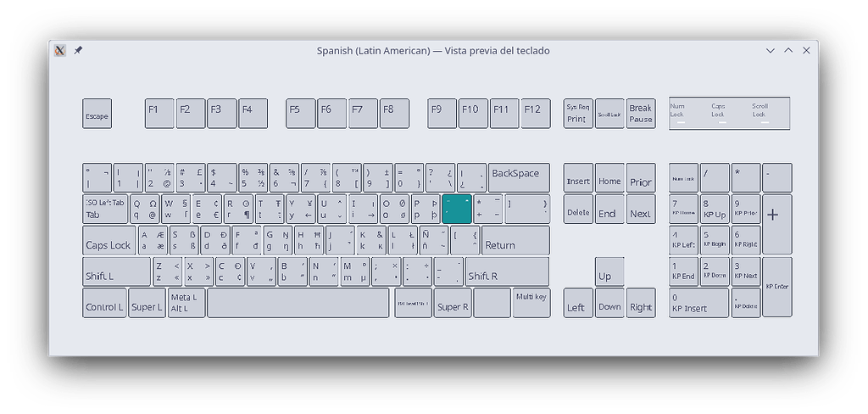Image resolution: width=868 pixels, height=414 pixels.
Task: Click the Scroll Lock key
Action: 609,114
